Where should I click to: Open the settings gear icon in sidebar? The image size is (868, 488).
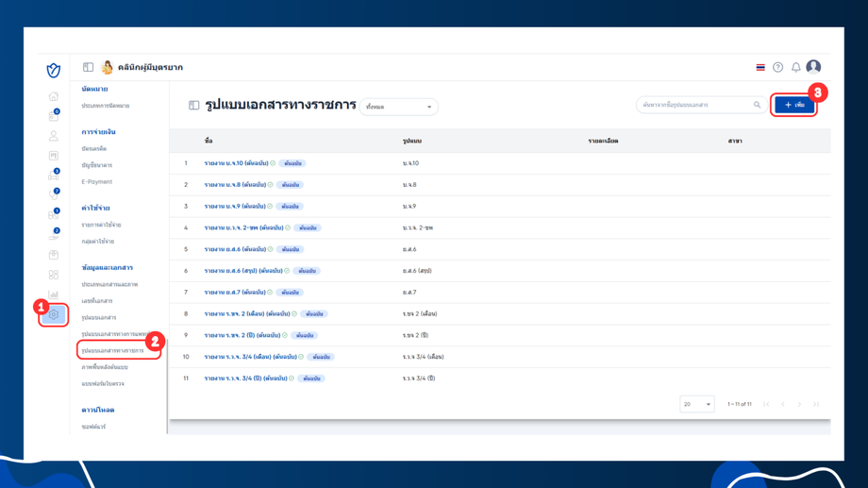(53, 314)
